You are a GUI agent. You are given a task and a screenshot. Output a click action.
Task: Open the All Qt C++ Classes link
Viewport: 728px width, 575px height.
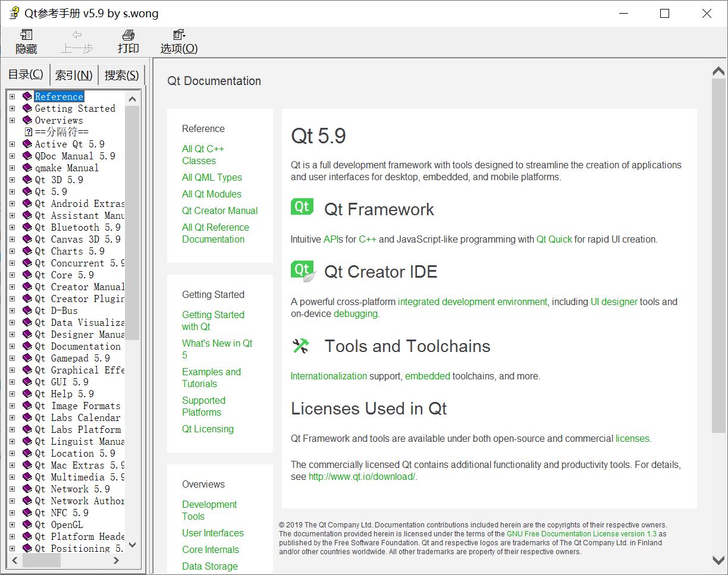pos(203,155)
